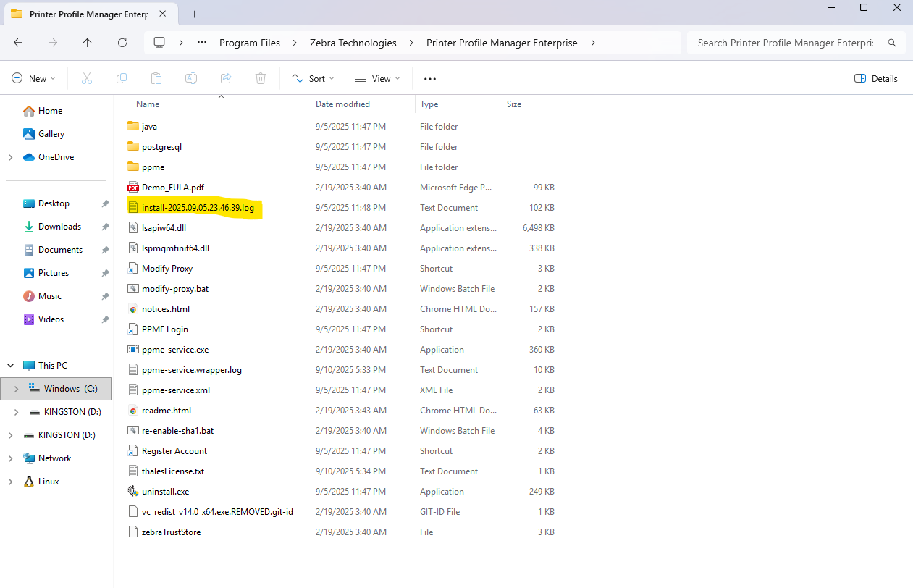Click the Cut scissors icon
The image size is (913, 588).
[87, 78]
